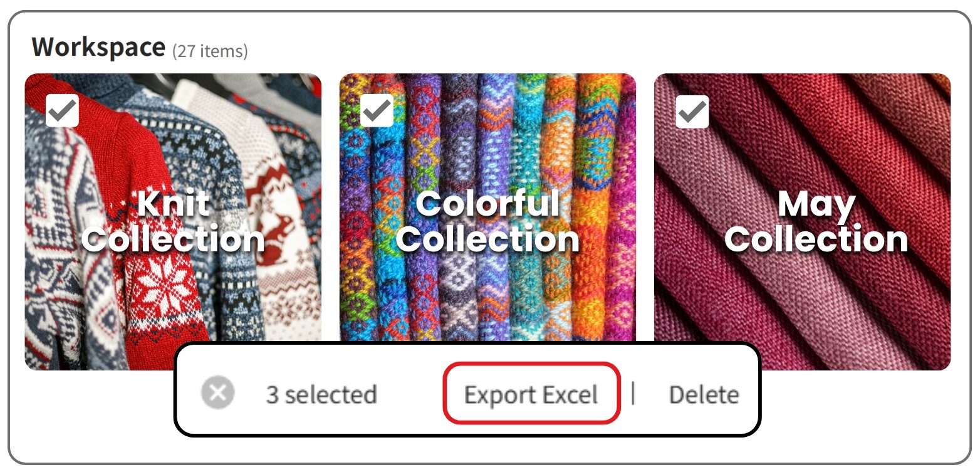Viewport: 980px width, 472px height.
Task: Click the "27 items" count label
Action: 210,51
